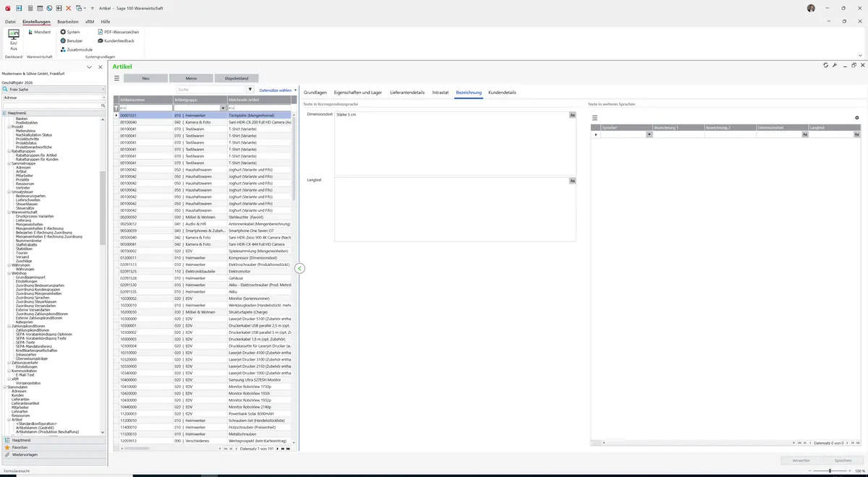Click the red X icon in quick access toolbar
This screenshot has width=868, height=477.
coord(69,8)
